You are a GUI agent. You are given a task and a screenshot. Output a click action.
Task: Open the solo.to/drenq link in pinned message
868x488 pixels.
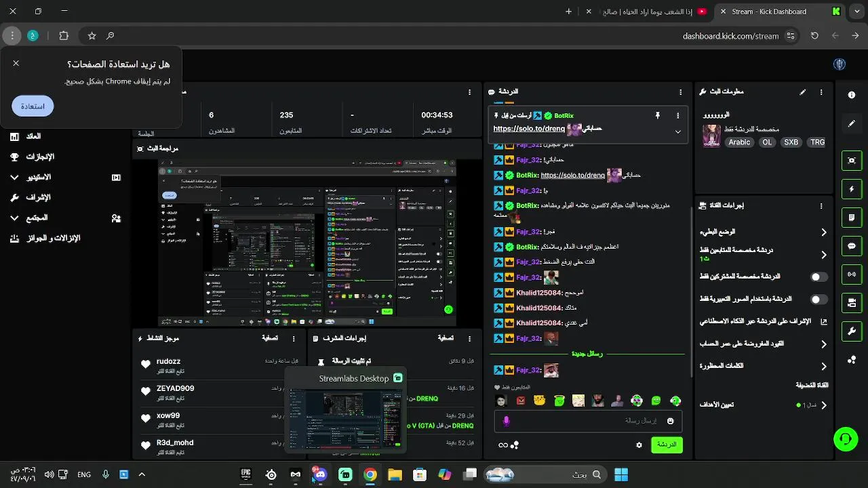pyautogui.click(x=529, y=129)
